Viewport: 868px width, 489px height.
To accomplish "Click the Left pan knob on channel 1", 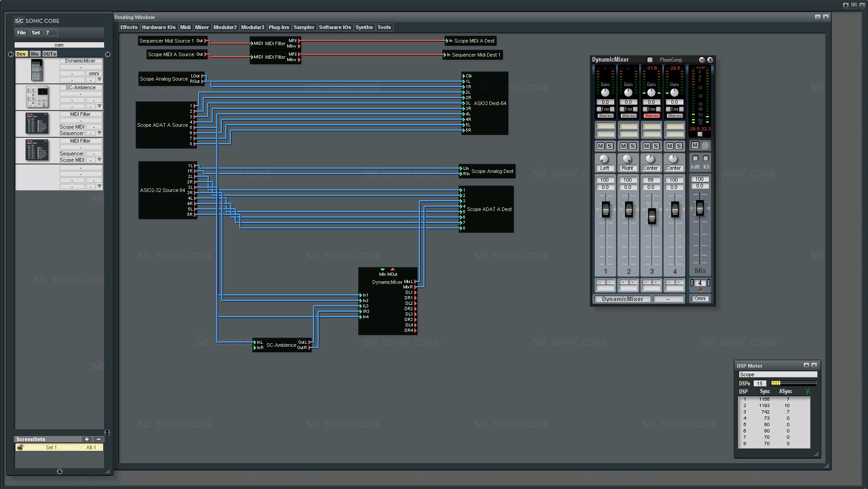I will [x=604, y=159].
